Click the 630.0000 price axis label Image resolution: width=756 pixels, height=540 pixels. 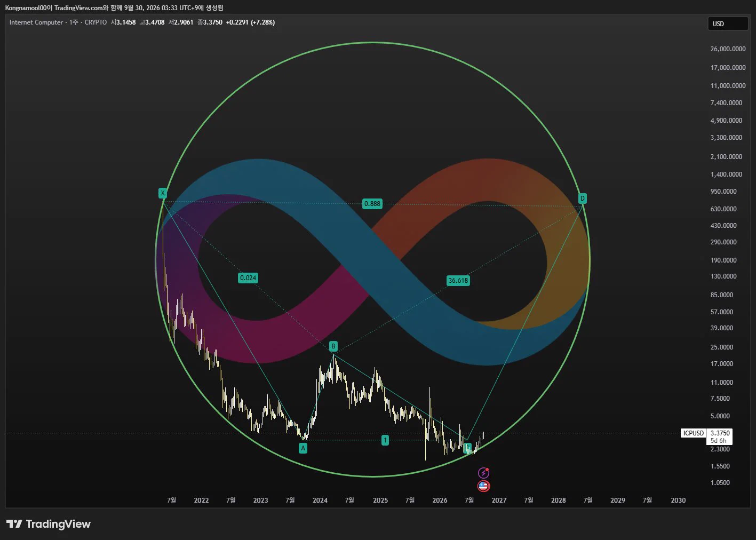click(723, 209)
